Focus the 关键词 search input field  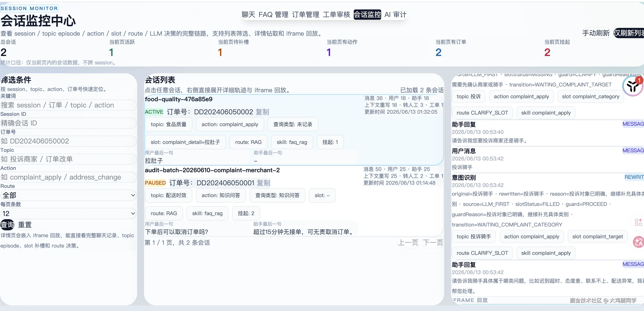click(x=69, y=105)
